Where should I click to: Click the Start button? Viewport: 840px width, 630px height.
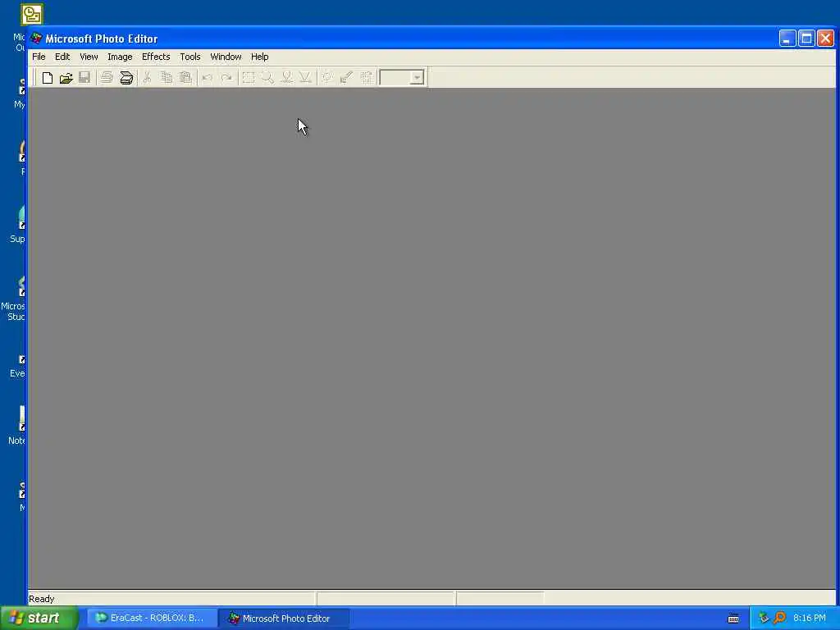click(39, 618)
